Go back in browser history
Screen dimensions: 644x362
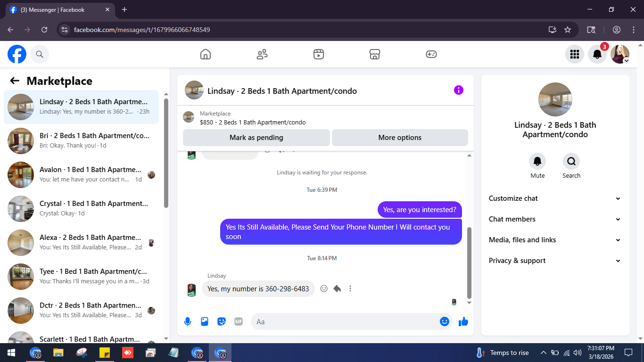(10, 30)
